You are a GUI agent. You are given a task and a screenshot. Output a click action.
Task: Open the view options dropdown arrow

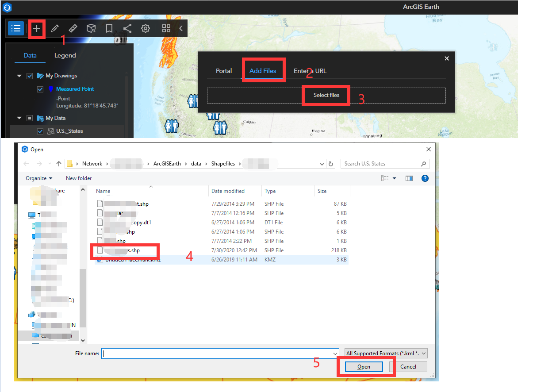(394, 178)
